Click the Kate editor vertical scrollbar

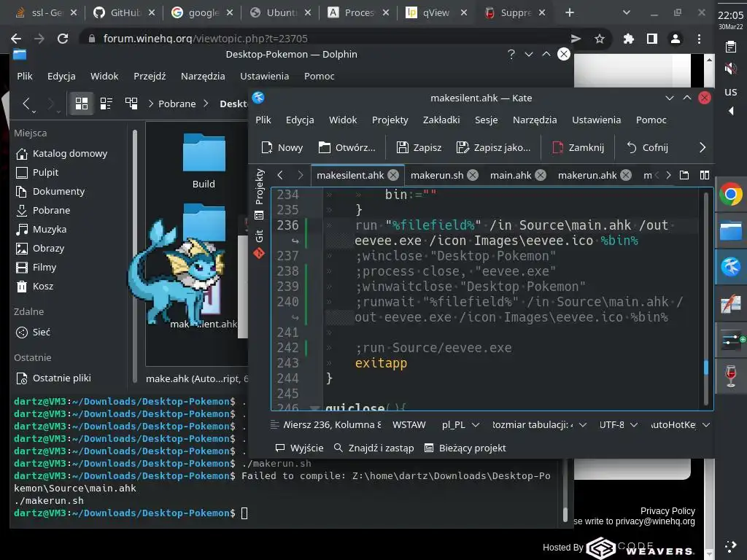pyautogui.click(x=706, y=299)
